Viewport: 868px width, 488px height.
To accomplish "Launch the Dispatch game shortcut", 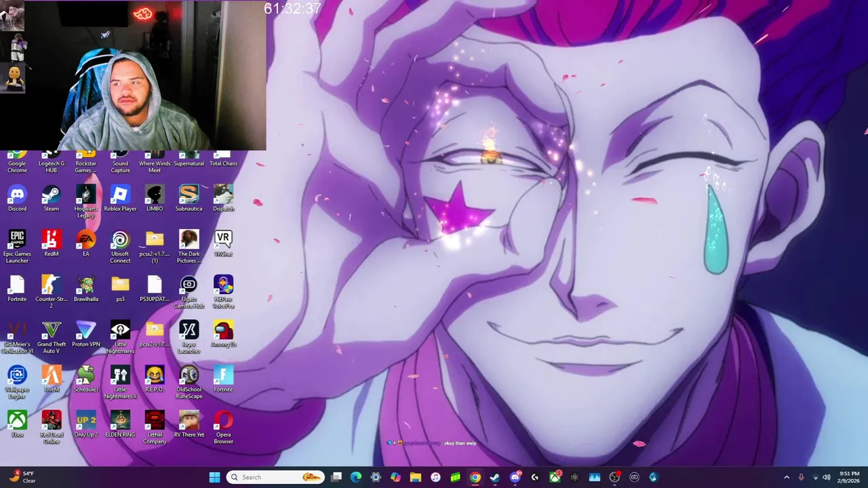I will [x=223, y=199].
